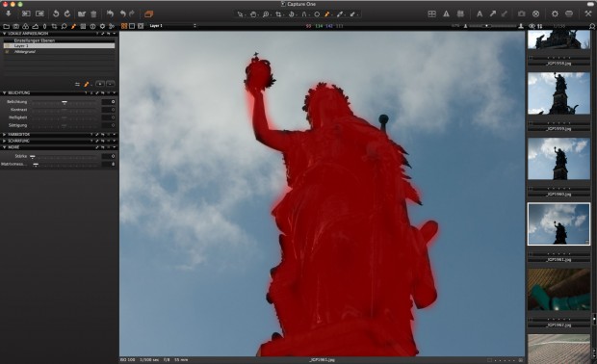Screen dimensions: 597x364
Task: Click the orange variants stack icon
Action: (x=148, y=14)
